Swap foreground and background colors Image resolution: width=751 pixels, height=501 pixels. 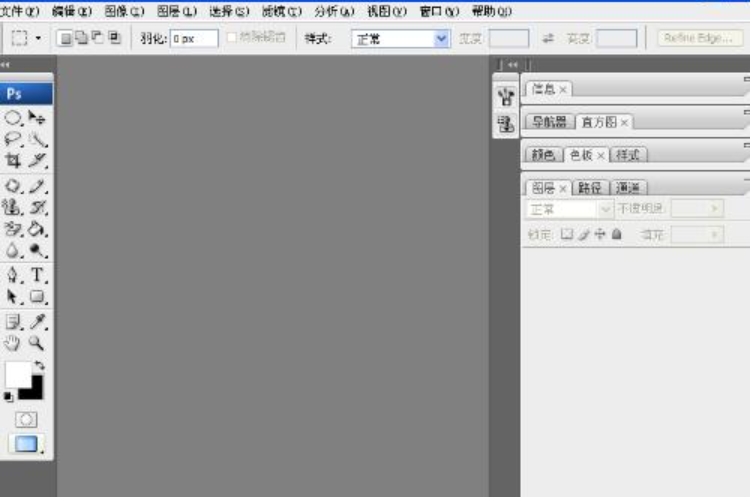pos(39,366)
